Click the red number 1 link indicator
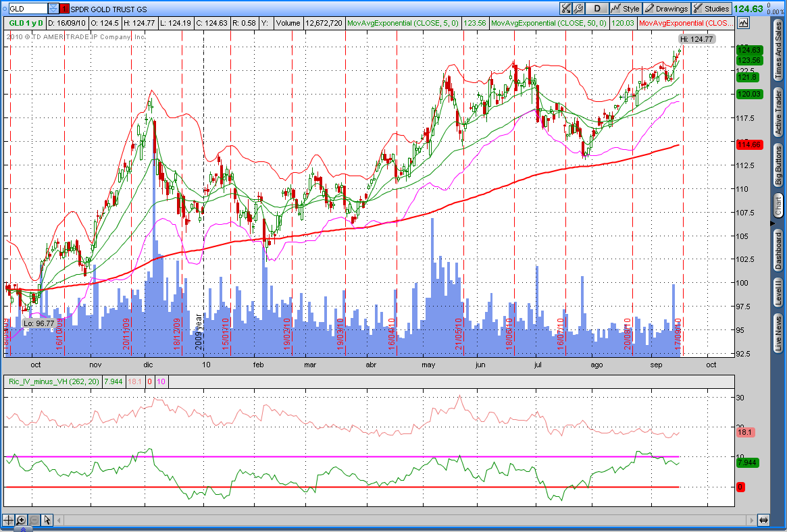 65,9
